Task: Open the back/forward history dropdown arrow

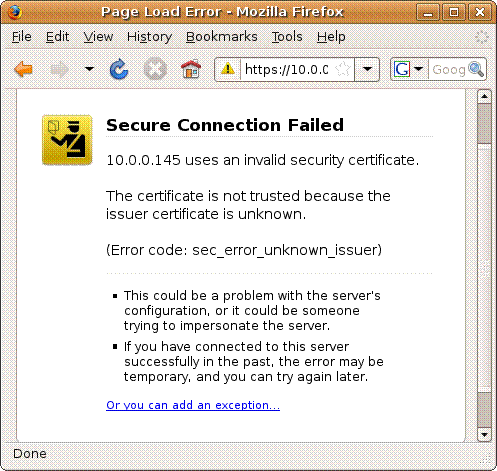Action: click(89, 69)
